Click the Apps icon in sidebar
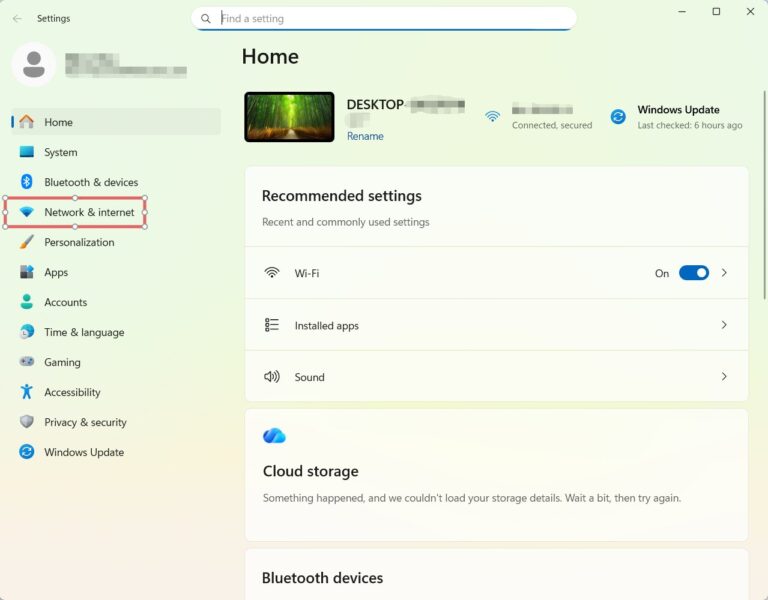The width and height of the screenshot is (768, 600). click(26, 272)
